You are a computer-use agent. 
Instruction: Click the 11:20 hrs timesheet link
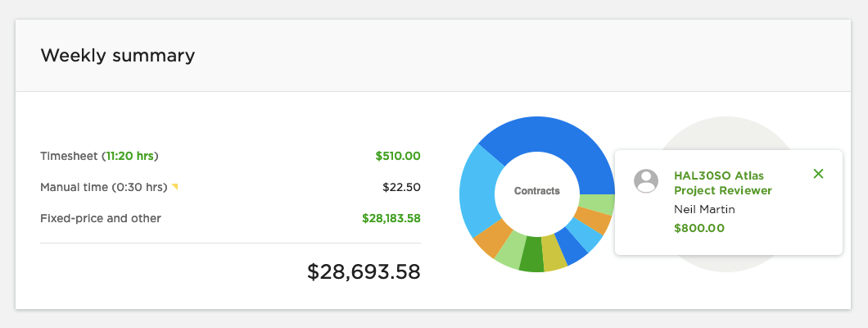132,156
